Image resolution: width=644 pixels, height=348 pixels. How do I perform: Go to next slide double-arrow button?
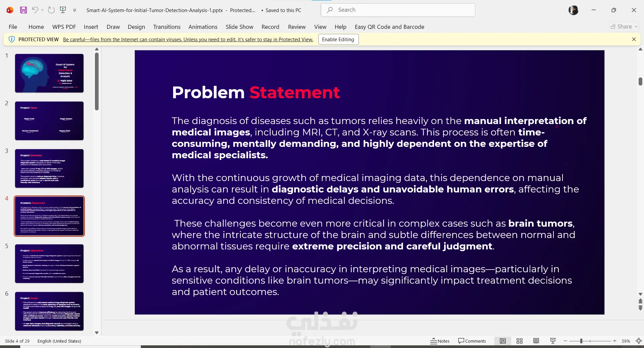[x=640, y=308]
